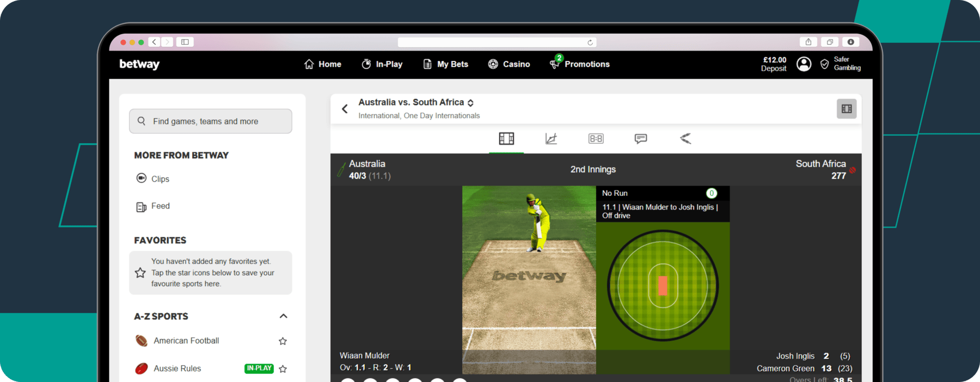Go back using the left chevron
980x382 pixels.
click(x=345, y=109)
